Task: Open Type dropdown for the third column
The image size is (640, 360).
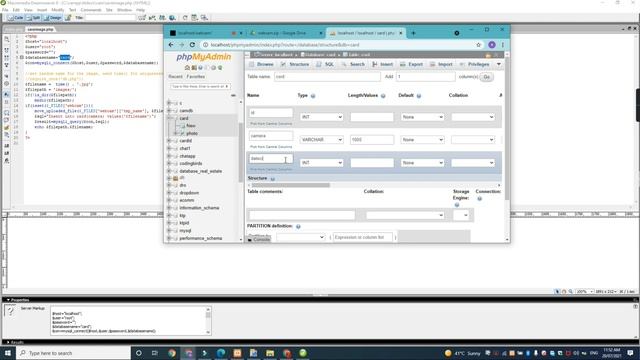Action: coord(322,163)
